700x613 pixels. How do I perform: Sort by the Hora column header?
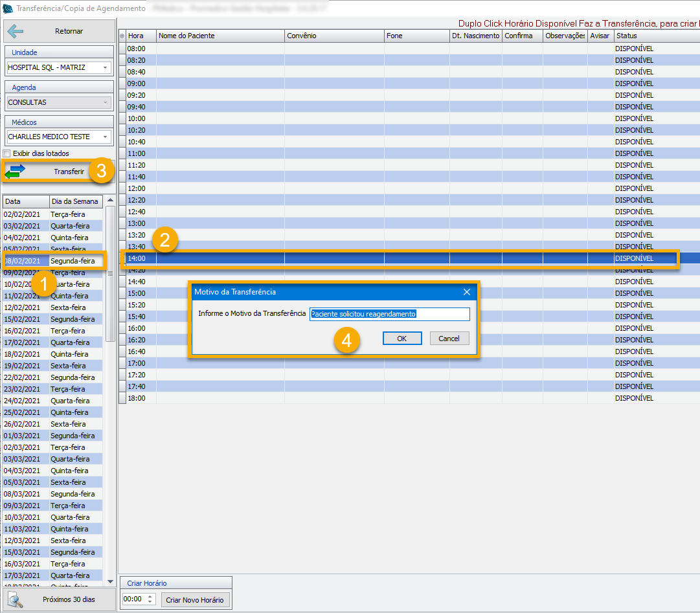141,36
